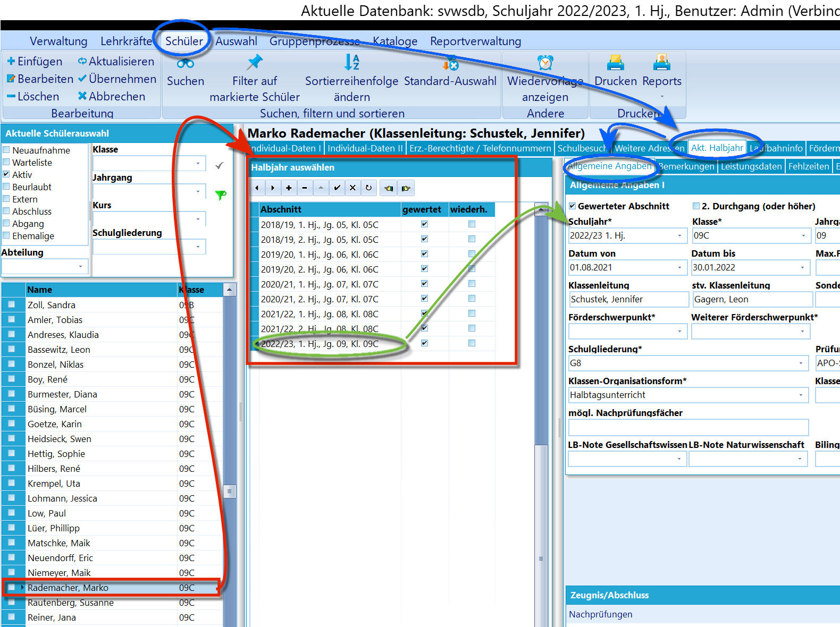Click the Drucken printer icon
This screenshot has height=627, width=840.
(616, 63)
